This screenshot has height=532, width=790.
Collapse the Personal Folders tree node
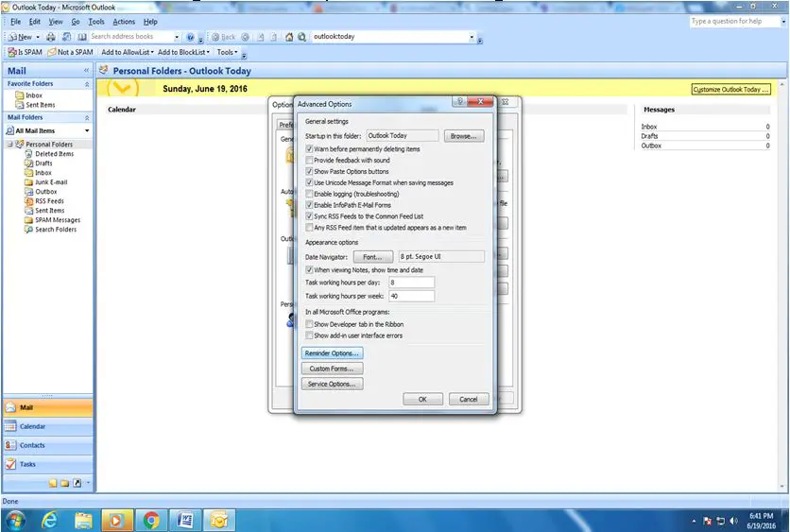[9, 144]
